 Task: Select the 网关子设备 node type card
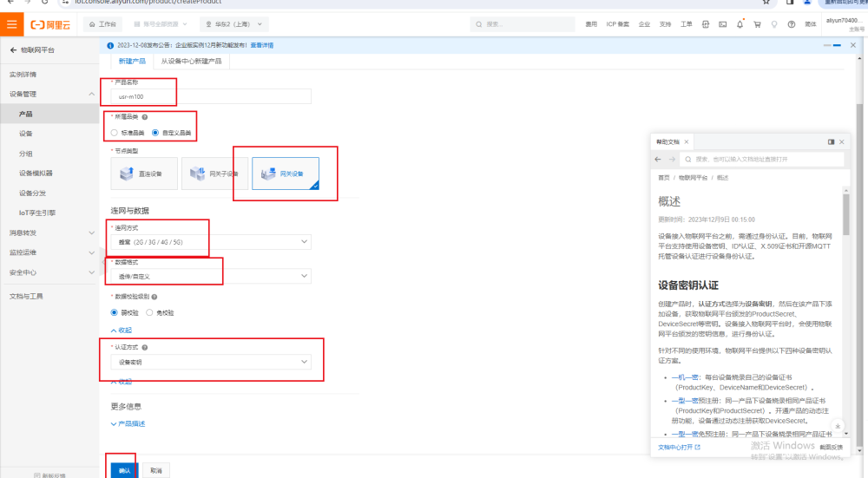214,174
